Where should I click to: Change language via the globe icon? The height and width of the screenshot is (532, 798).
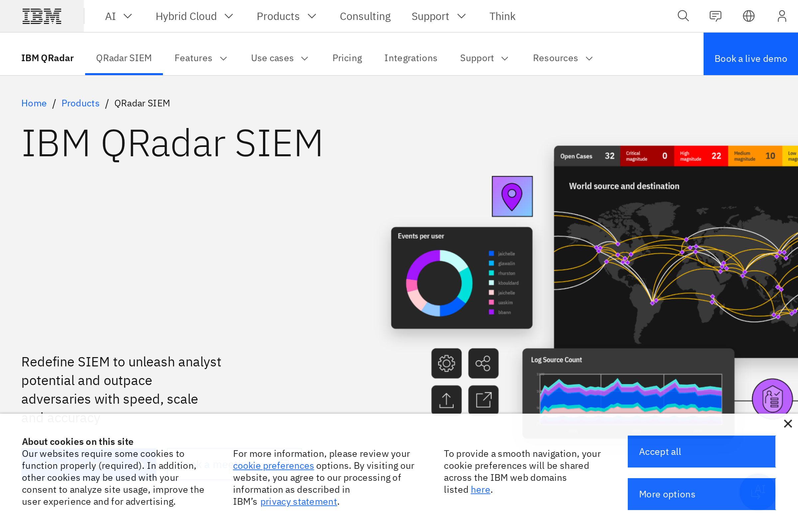pos(749,16)
